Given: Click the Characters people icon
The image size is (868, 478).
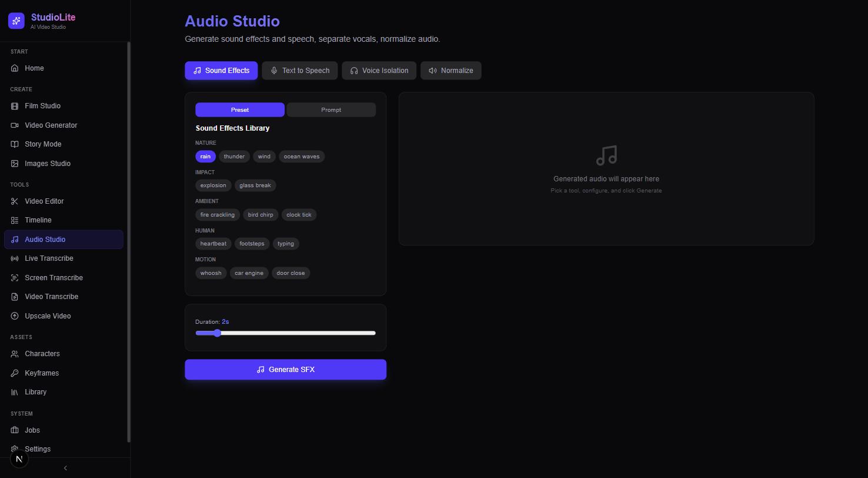Looking at the screenshot, I should [15, 354].
